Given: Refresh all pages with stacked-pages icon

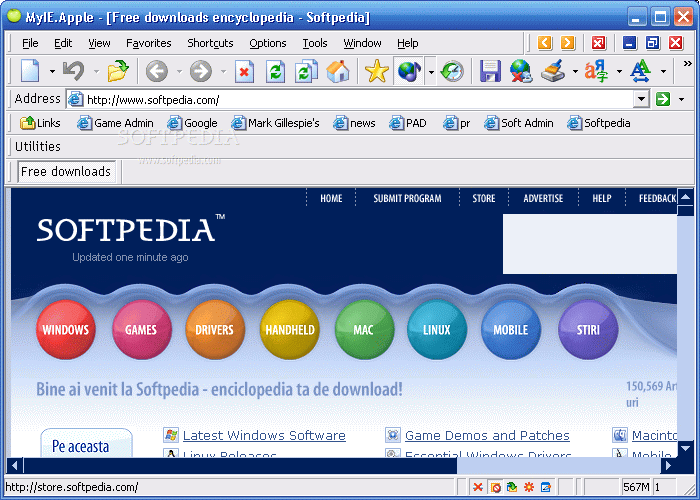Looking at the screenshot, I should coord(306,71).
